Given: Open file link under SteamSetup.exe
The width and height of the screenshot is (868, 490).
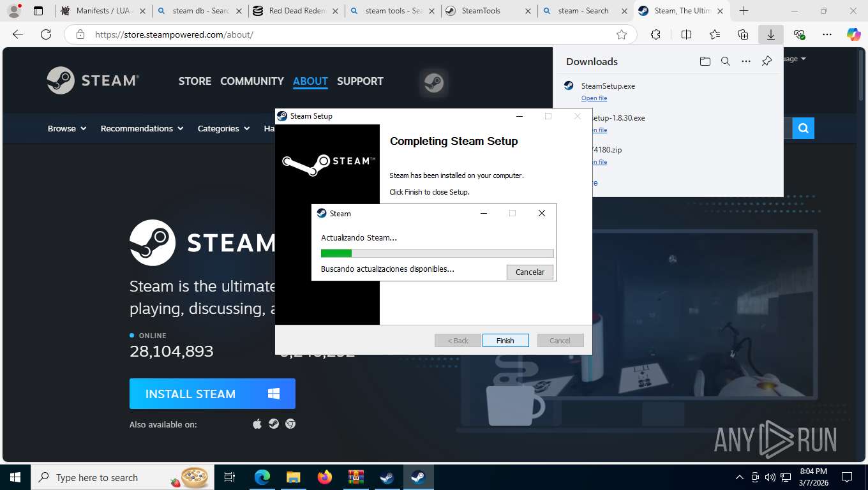Looking at the screenshot, I should [594, 98].
